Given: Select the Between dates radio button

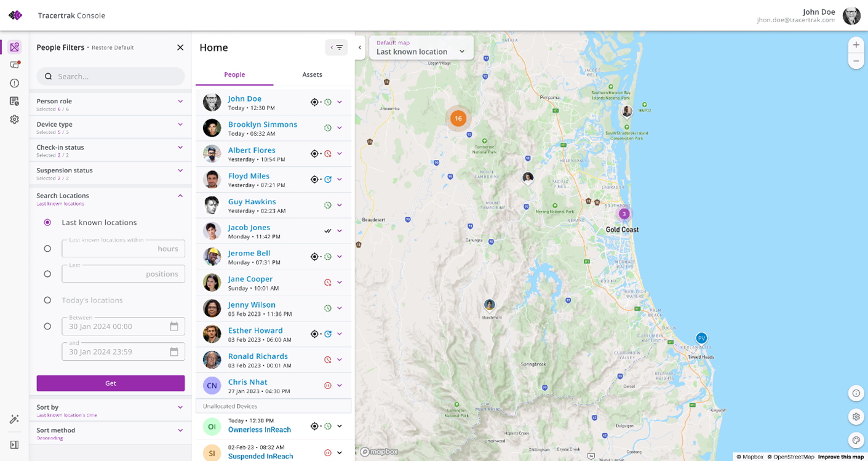Looking at the screenshot, I should (x=47, y=326).
